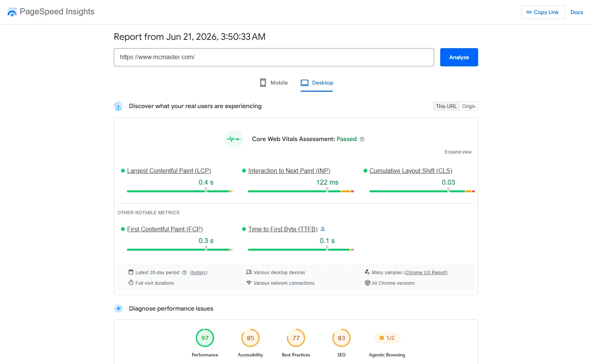Image resolution: width=592 pixels, height=364 pixels.
Task: Click the TTFB value 0.1 s
Action: (327, 241)
